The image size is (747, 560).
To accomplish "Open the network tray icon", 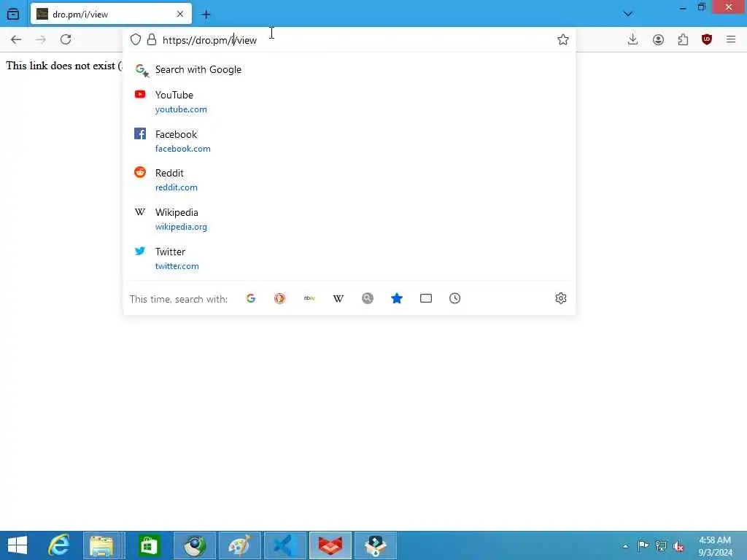I will pos(661,545).
